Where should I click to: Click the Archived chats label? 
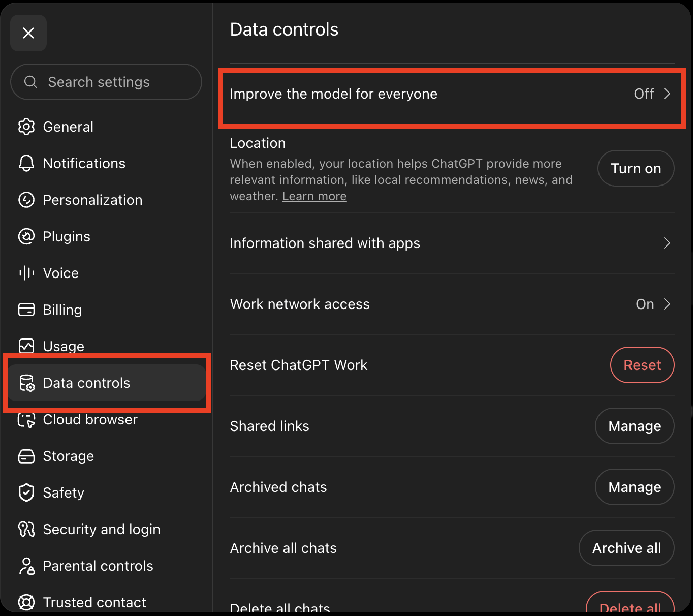pos(278,487)
